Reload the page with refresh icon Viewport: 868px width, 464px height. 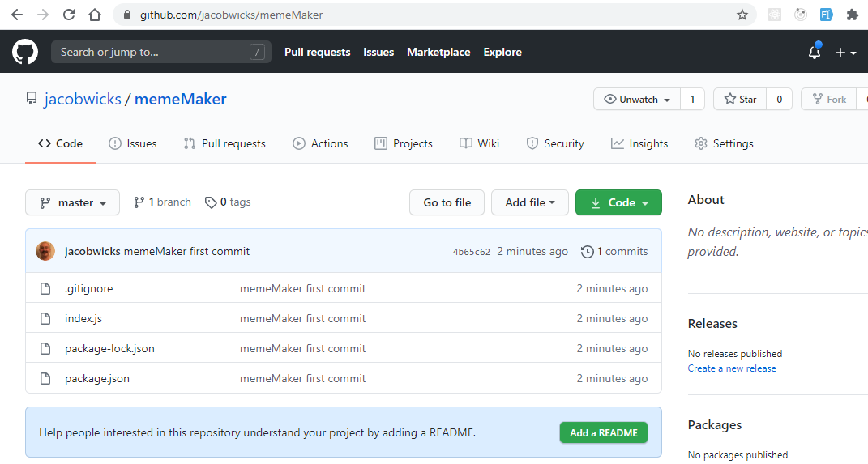[69, 15]
